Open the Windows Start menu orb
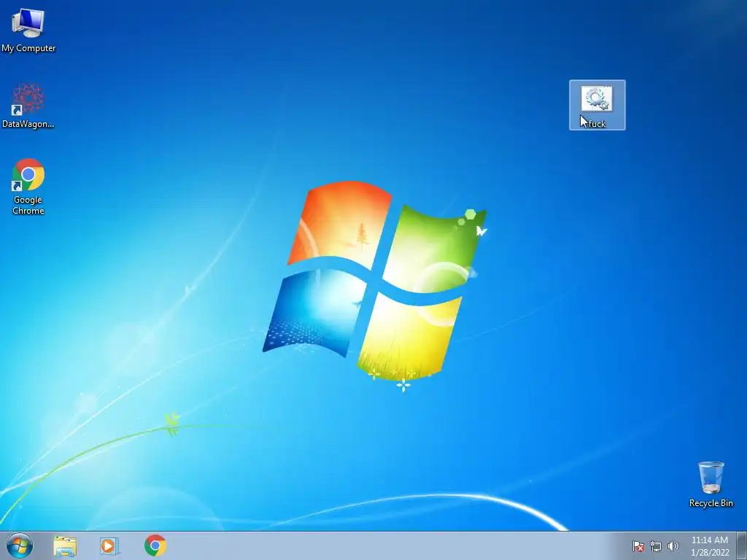747x560 pixels. [20, 545]
